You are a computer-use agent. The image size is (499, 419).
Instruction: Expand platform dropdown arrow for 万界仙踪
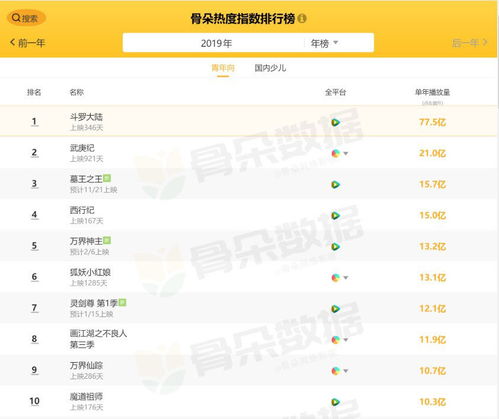(x=346, y=371)
